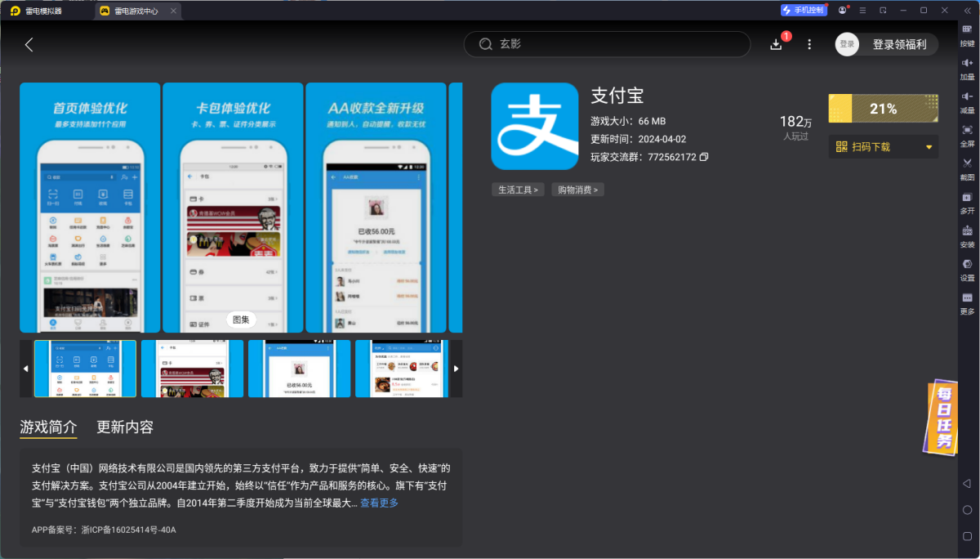Switch to the 更新内容 tab
Image resolution: width=980 pixels, height=559 pixels.
coord(124,427)
